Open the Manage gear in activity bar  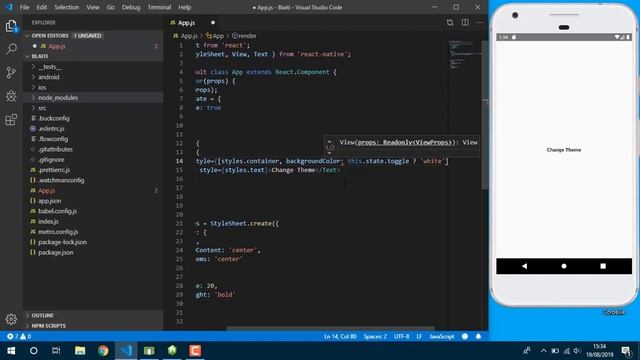click(11, 319)
